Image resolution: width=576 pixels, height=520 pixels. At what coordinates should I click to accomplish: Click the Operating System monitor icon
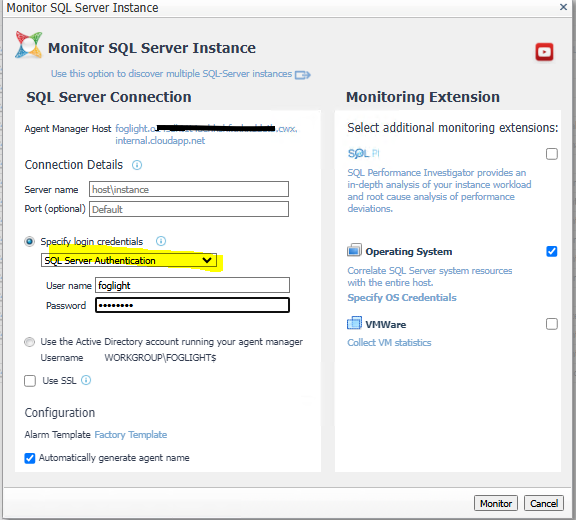[x=354, y=250]
